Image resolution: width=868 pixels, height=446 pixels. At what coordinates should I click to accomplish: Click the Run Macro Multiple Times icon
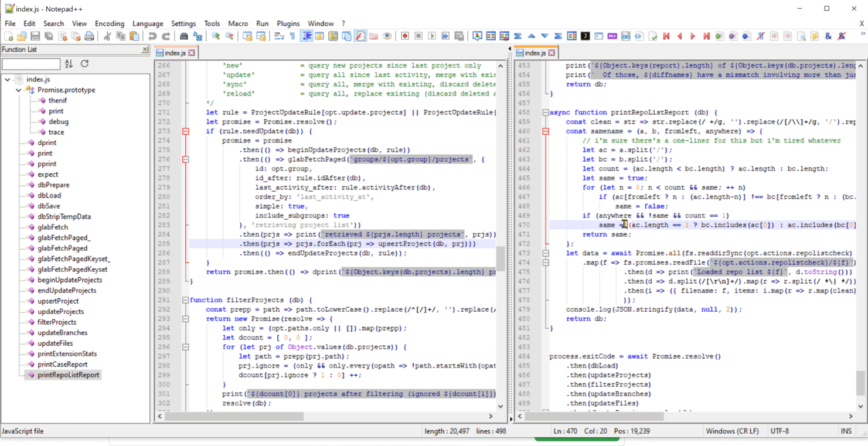click(x=445, y=36)
